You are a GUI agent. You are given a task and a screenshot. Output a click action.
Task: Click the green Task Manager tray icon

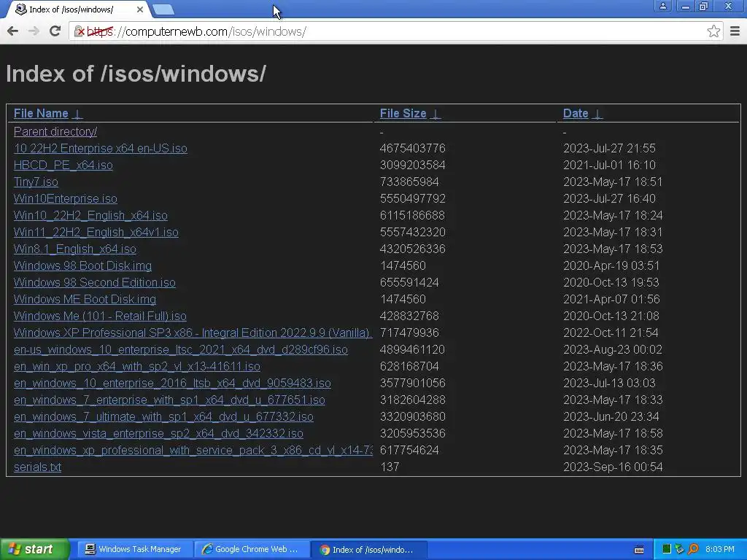[667, 550]
